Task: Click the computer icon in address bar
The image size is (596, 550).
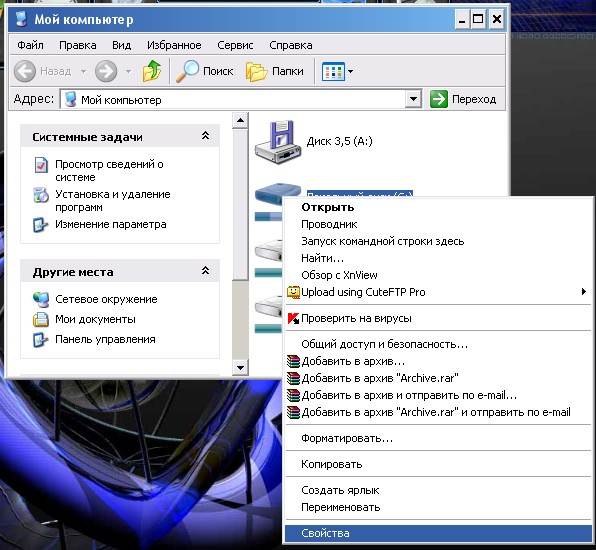Action: click(x=71, y=100)
